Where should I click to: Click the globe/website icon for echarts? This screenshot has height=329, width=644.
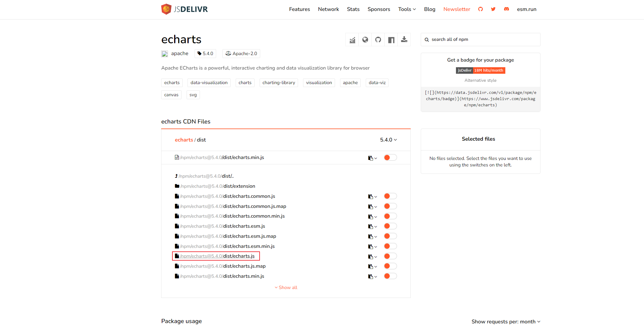point(365,39)
